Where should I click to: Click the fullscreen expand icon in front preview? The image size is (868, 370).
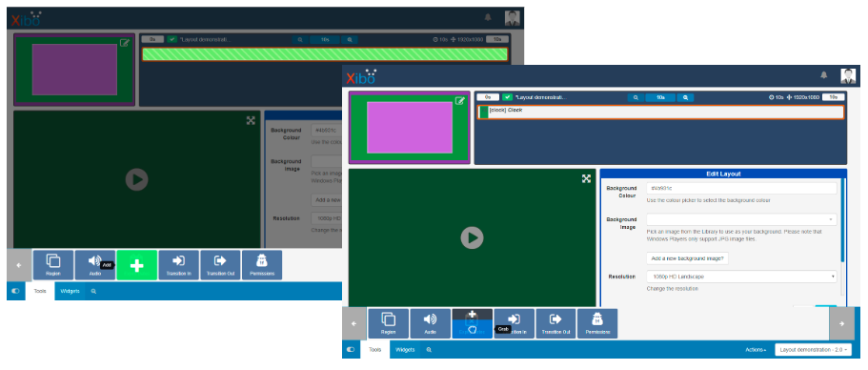(586, 178)
